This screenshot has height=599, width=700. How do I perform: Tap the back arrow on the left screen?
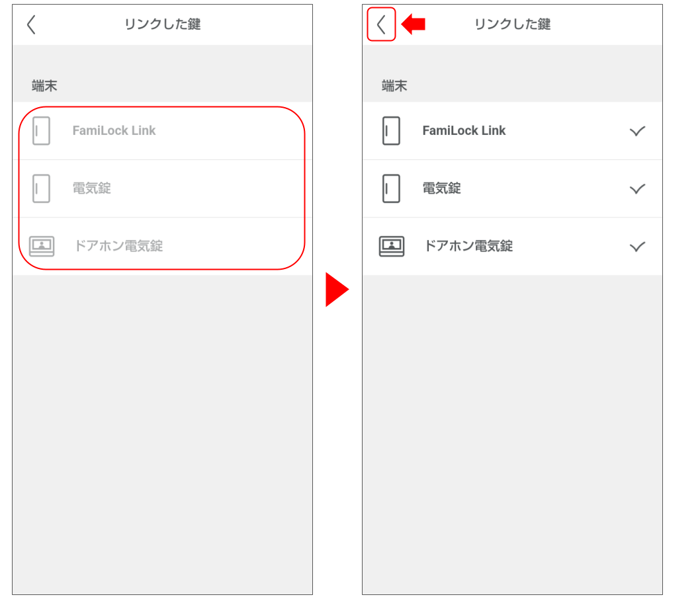(x=31, y=24)
